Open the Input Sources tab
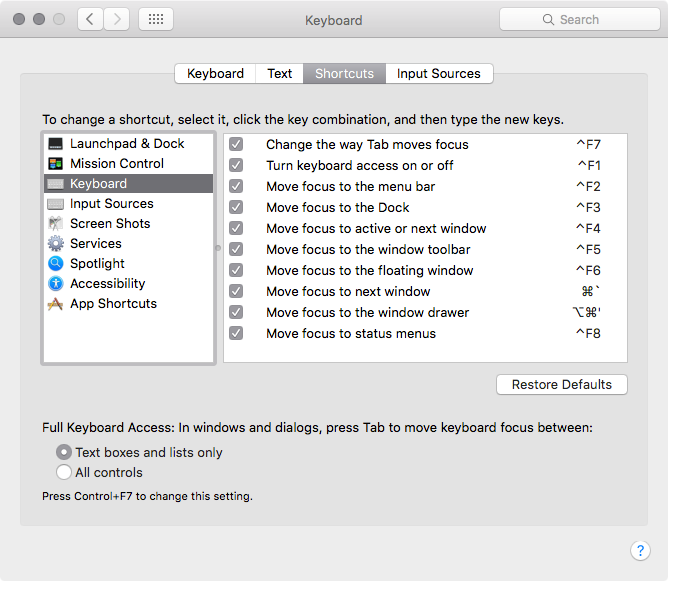Viewport: 688px width, 601px height. click(x=439, y=73)
